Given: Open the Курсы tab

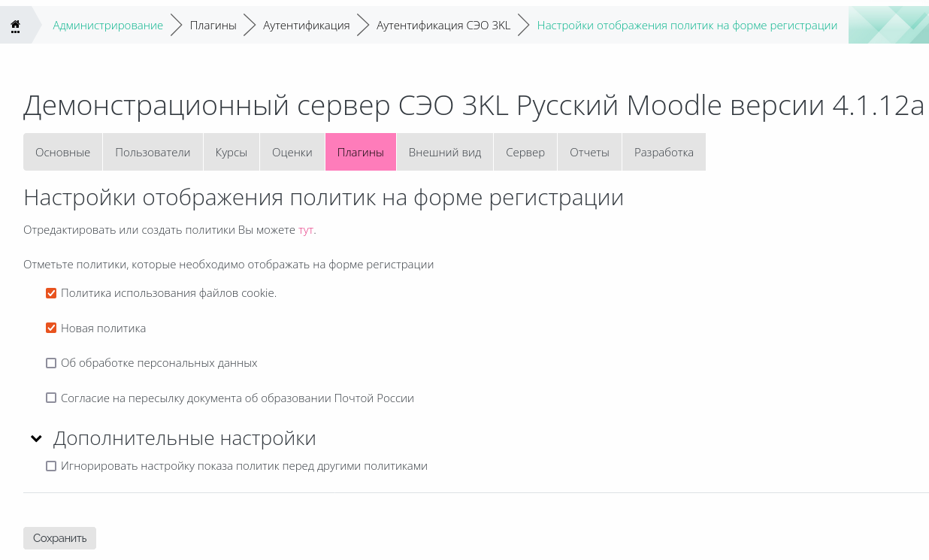Looking at the screenshot, I should (231, 152).
